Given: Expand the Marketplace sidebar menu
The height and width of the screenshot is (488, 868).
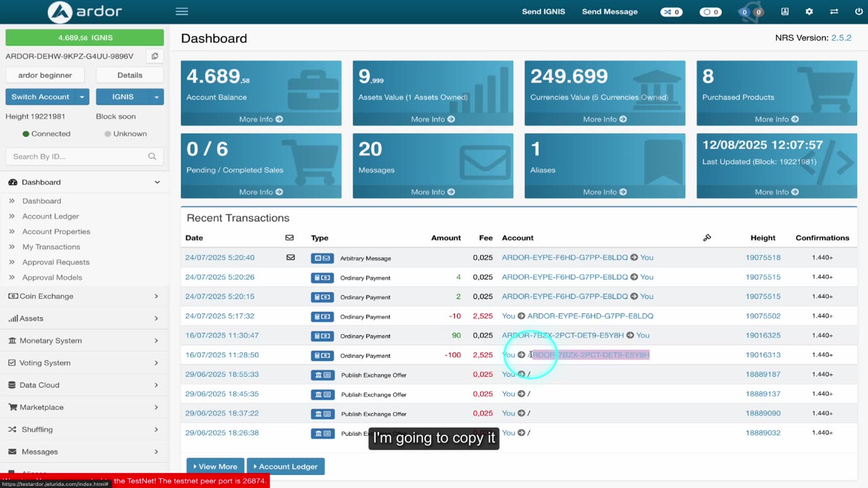Looking at the screenshot, I should 85,407.
